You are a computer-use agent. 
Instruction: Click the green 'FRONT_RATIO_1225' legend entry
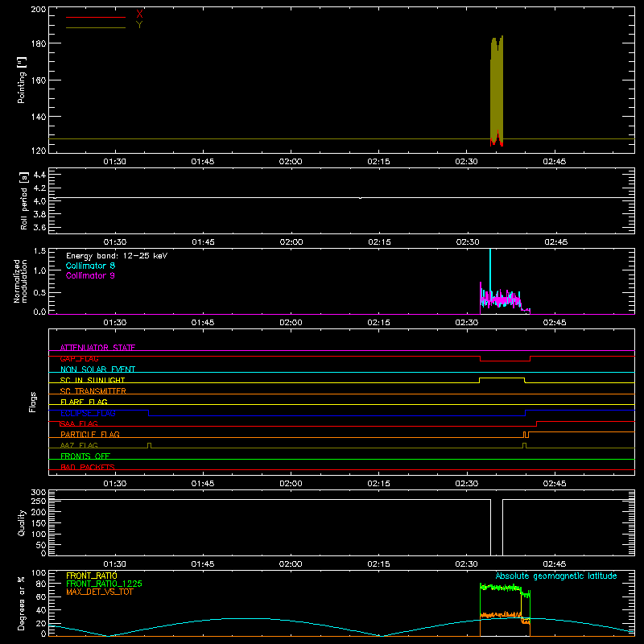coord(105,584)
